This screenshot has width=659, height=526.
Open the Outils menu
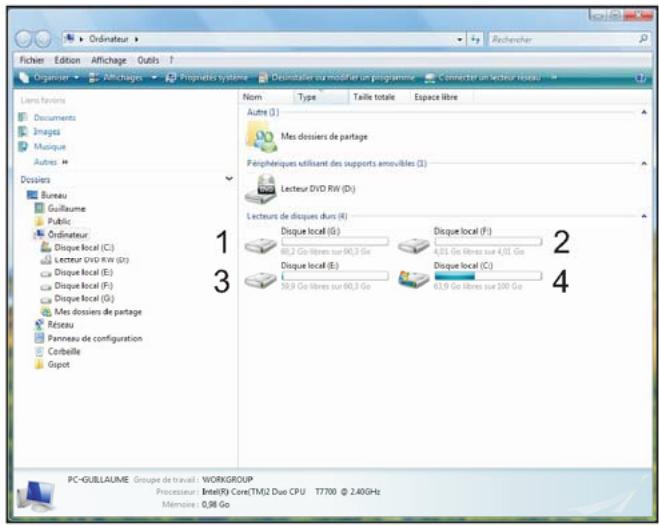[148, 60]
